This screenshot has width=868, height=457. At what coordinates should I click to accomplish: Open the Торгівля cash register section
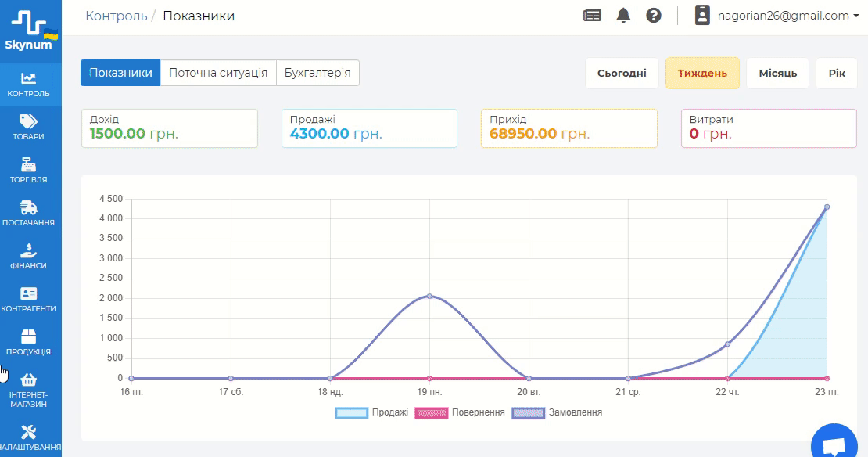coord(29,171)
